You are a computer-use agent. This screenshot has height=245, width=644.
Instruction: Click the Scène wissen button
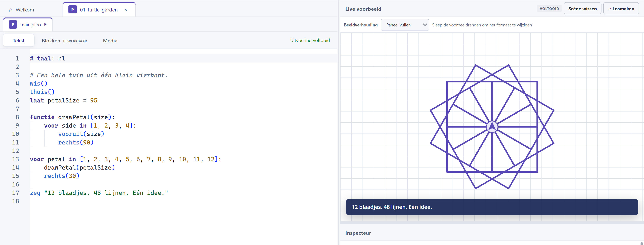click(582, 9)
